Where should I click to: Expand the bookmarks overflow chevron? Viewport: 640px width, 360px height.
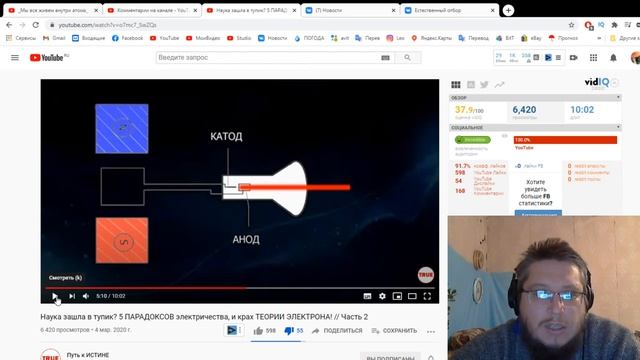(x=599, y=38)
